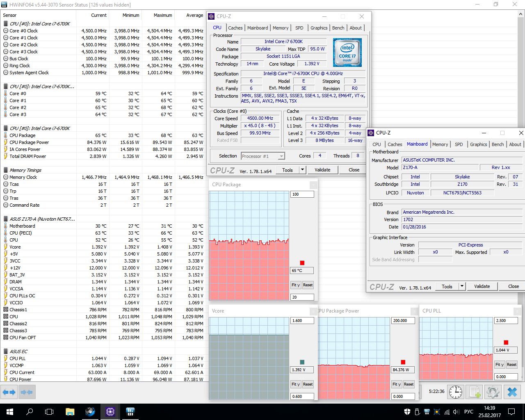
Task: Select the CPU Fan OPT sensor row
Action: point(103,338)
